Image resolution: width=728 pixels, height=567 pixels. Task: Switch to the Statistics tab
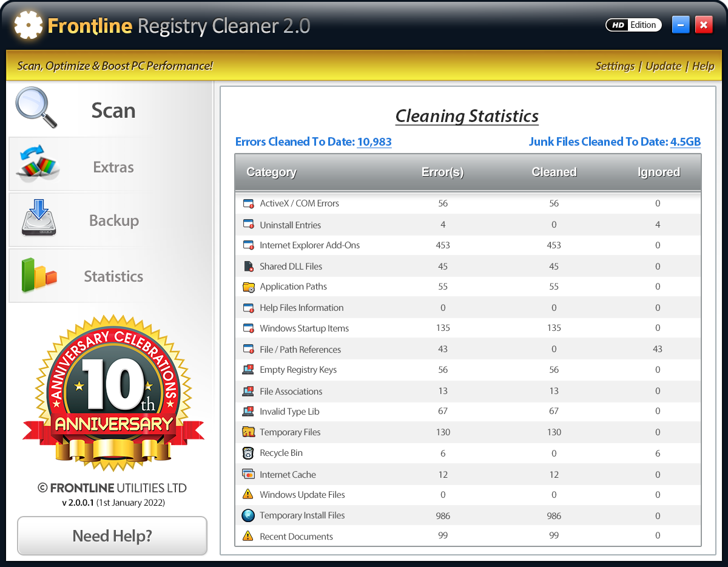click(x=110, y=276)
